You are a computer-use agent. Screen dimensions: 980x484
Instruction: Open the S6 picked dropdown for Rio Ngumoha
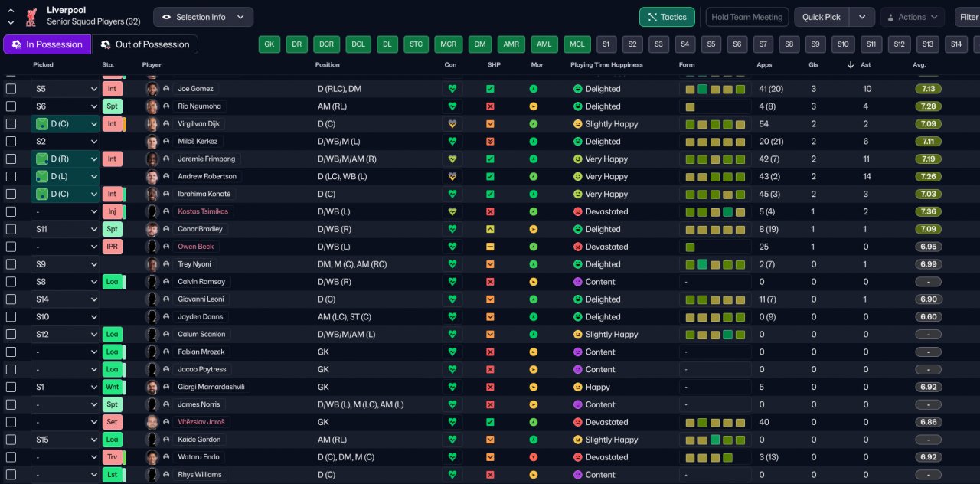tap(66, 106)
